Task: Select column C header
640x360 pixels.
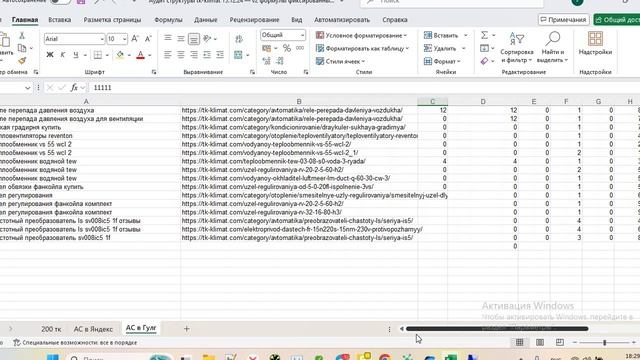Action: [433, 101]
